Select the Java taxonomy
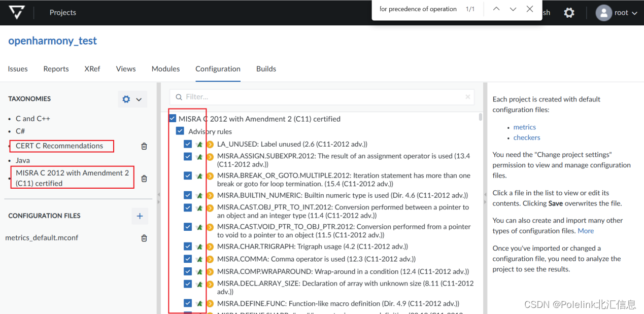 23,160
